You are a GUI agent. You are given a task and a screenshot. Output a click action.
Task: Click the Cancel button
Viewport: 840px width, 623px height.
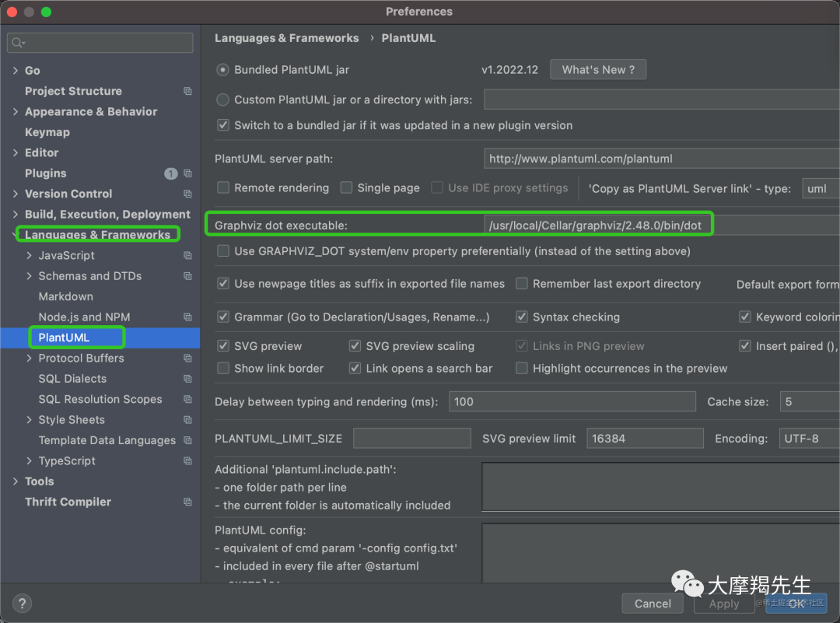pyautogui.click(x=653, y=604)
